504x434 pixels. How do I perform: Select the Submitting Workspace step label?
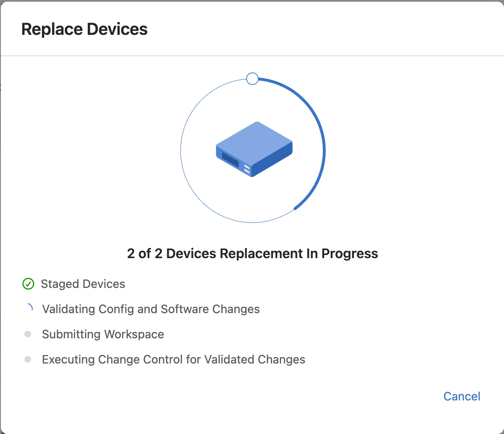coord(103,335)
